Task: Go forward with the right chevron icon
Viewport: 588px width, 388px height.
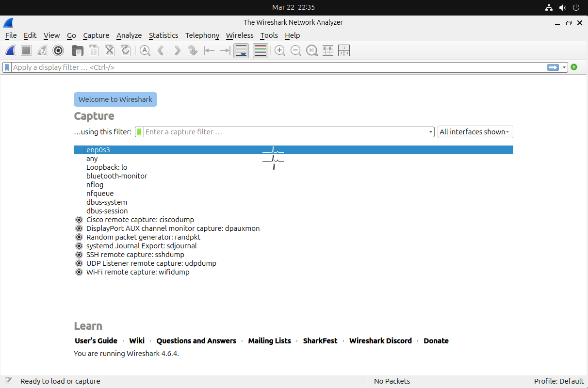Action: pyautogui.click(x=177, y=50)
